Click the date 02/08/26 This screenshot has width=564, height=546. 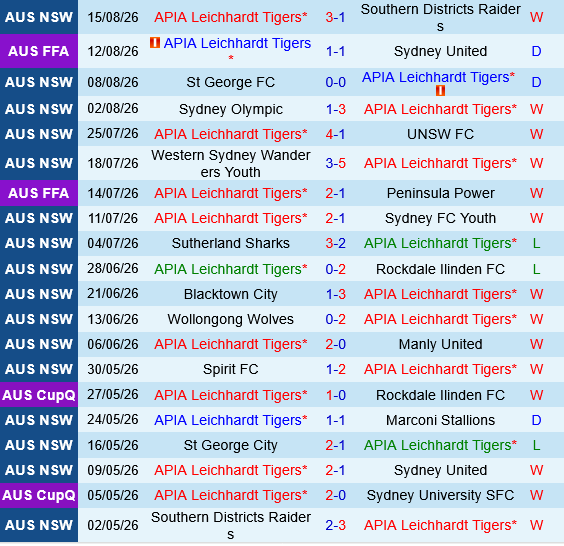coord(113,109)
